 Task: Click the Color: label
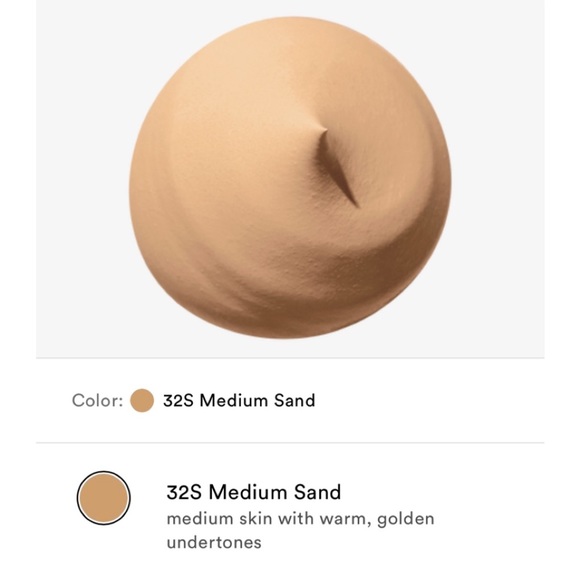tap(98, 400)
